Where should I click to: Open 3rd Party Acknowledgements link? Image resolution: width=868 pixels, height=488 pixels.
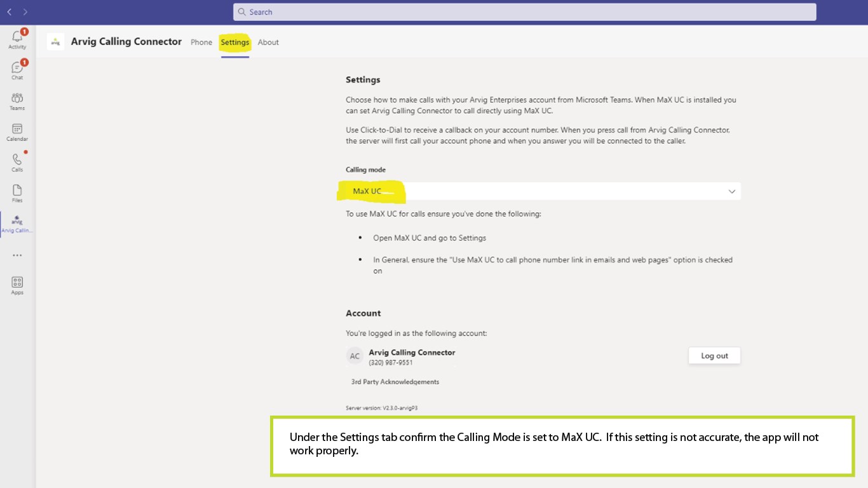395,382
